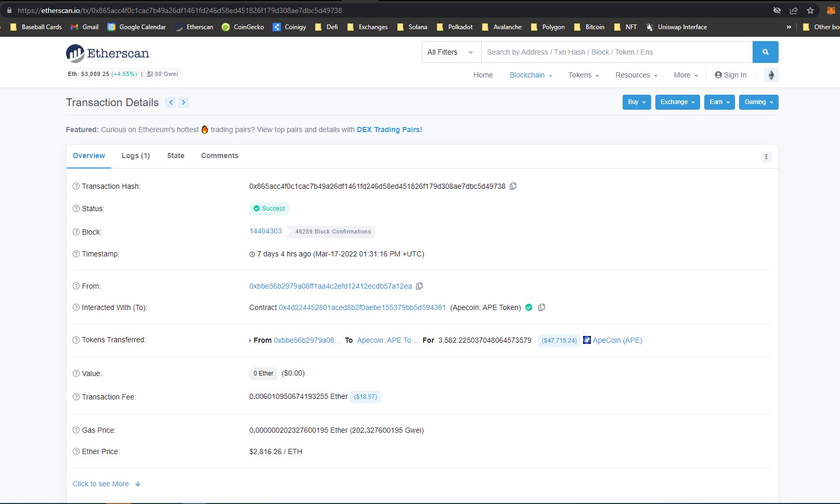The width and height of the screenshot is (840, 504).
Task: Open token sender 0xbbe56b2979a08 link
Action: tap(307, 340)
